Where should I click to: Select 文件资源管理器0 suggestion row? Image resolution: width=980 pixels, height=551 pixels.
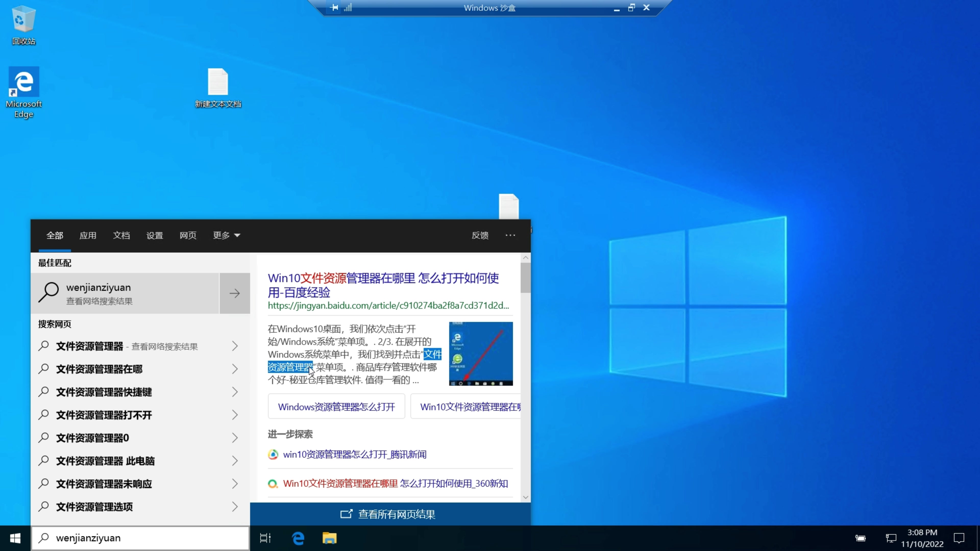click(x=140, y=438)
